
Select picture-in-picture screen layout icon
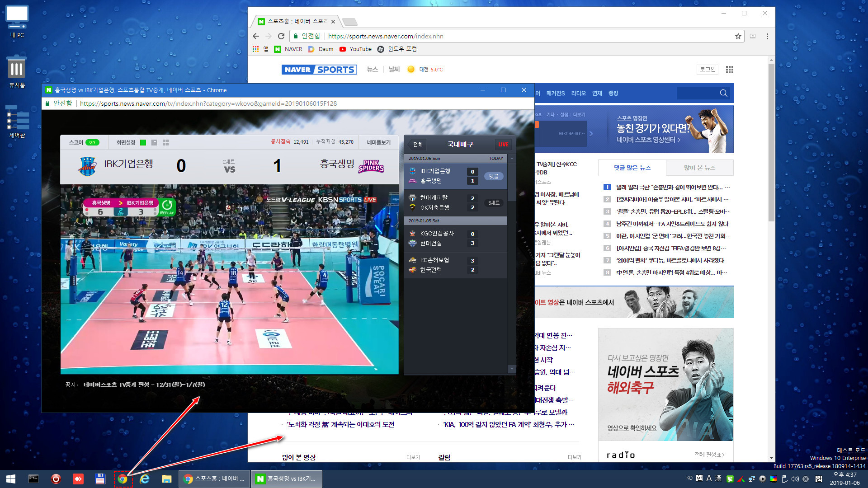[x=155, y=142]
